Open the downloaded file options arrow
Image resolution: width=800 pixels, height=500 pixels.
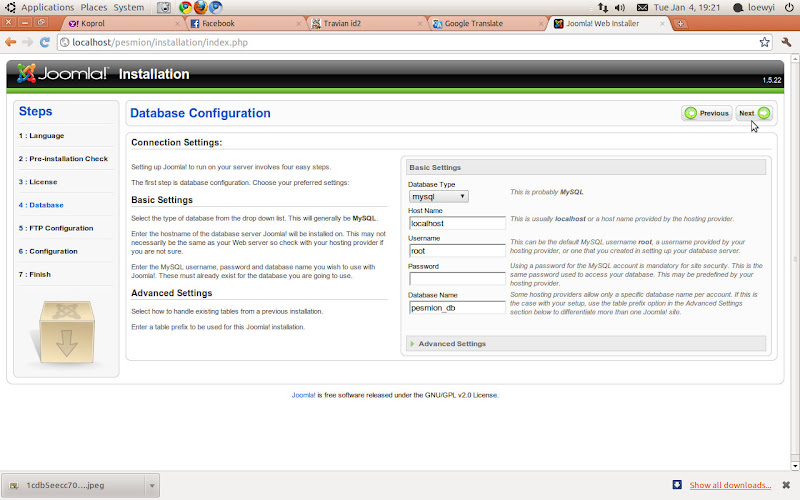152,485
